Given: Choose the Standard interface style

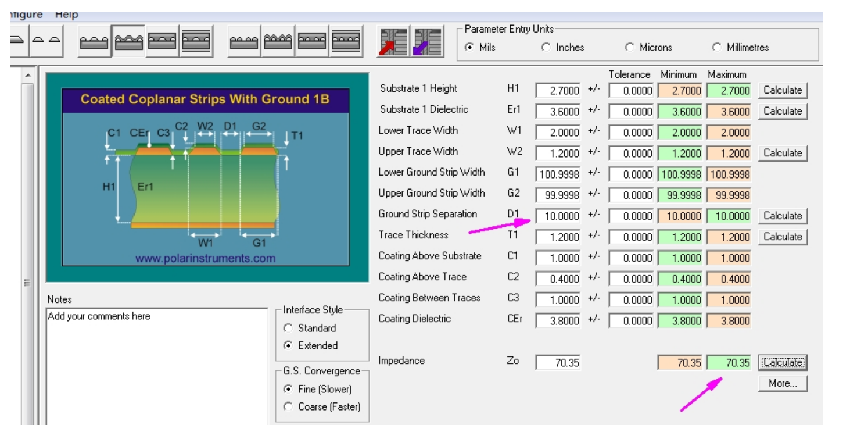Looking at the screenshot, I should click(x=288, y=328).
